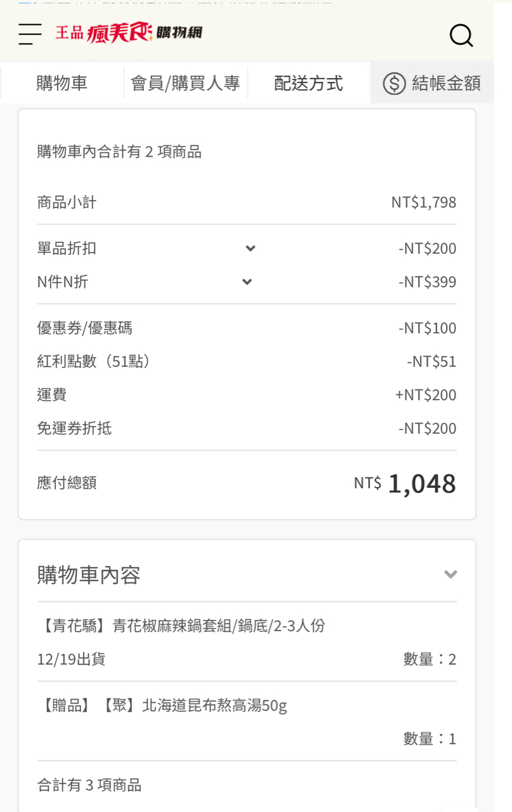Open the 北海道昆布熬高湯 gift item

tap(162, 705)
